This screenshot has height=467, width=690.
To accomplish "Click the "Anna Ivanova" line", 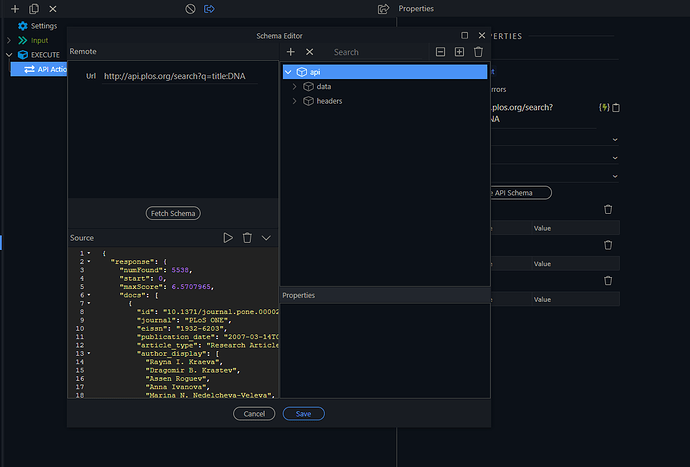I will (x=176, y=387).
